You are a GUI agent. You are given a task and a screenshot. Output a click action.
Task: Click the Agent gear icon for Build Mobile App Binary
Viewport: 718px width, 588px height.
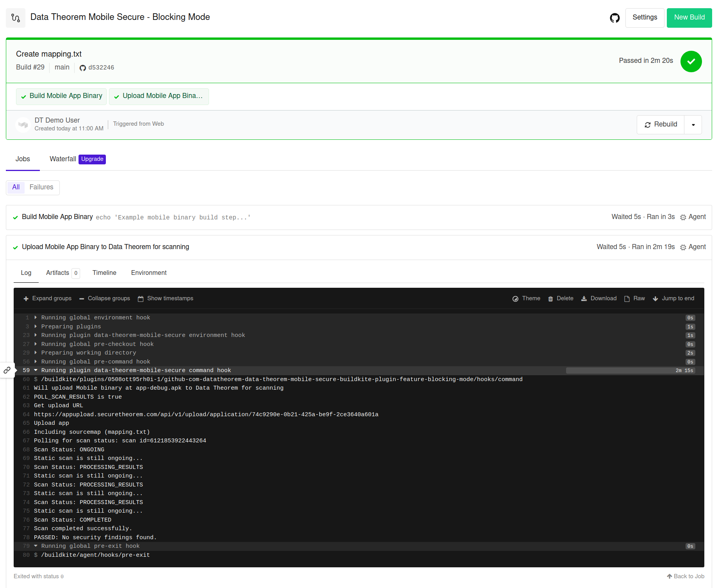[683, 217]
